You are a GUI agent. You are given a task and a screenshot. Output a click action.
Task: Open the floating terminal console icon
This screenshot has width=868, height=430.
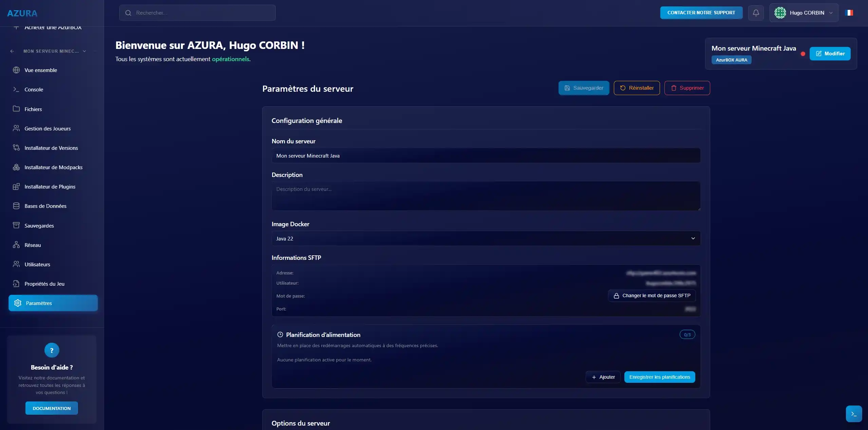[x=854, y=414]
